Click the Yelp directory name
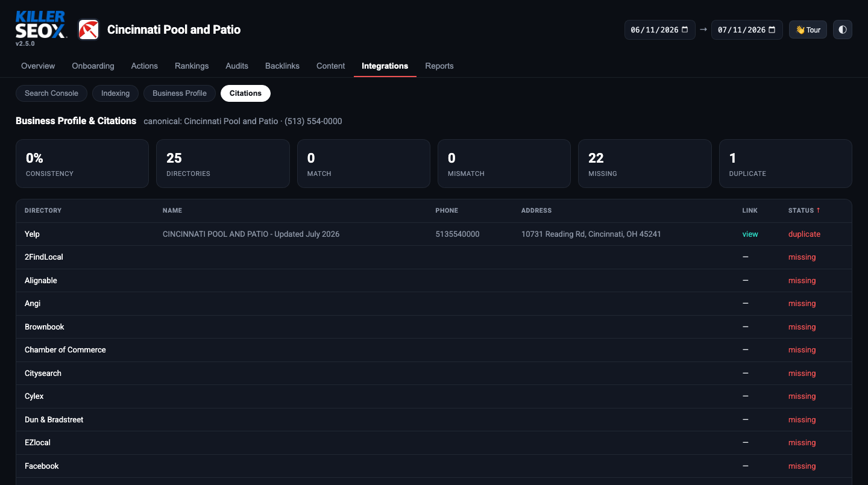Viewport: 868px width, 485px height. 32,234
